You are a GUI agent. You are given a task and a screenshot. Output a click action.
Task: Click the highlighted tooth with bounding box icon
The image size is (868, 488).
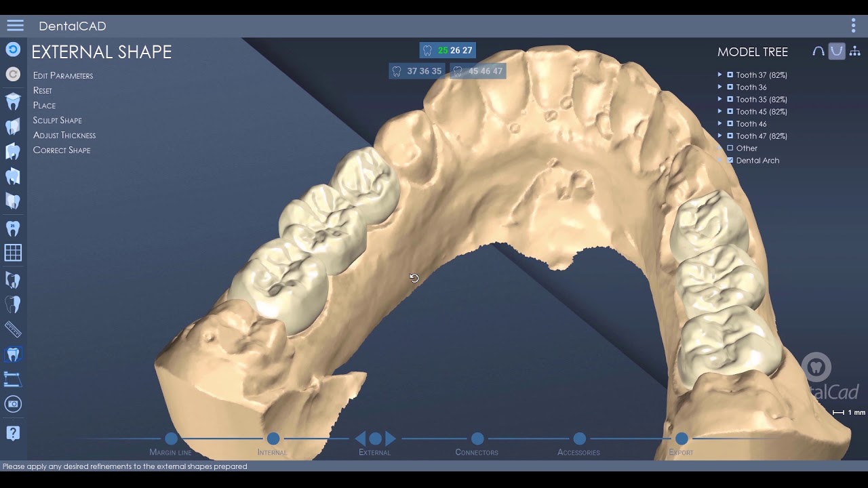pos(13,354)
